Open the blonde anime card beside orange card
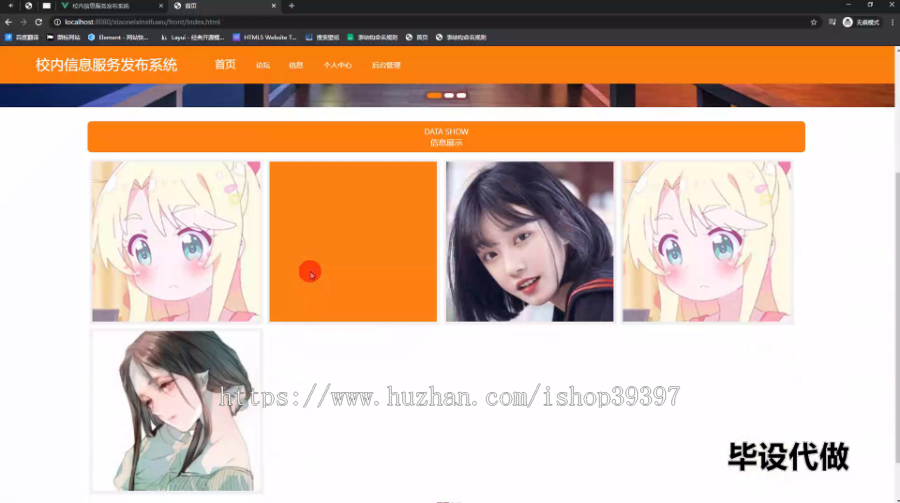 (176, 241)
